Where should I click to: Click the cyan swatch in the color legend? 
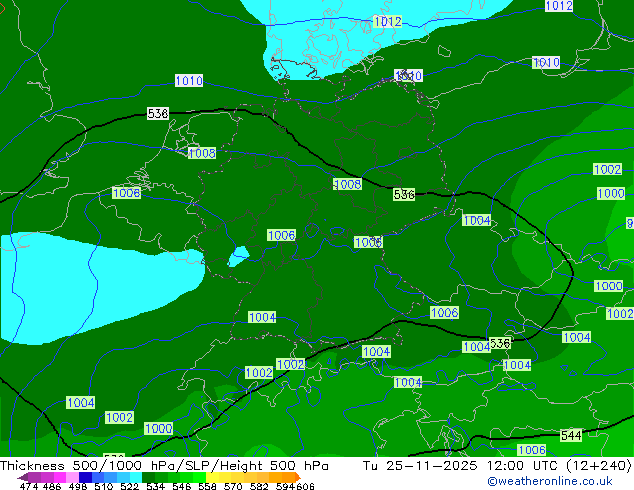(x=136, y=477)
